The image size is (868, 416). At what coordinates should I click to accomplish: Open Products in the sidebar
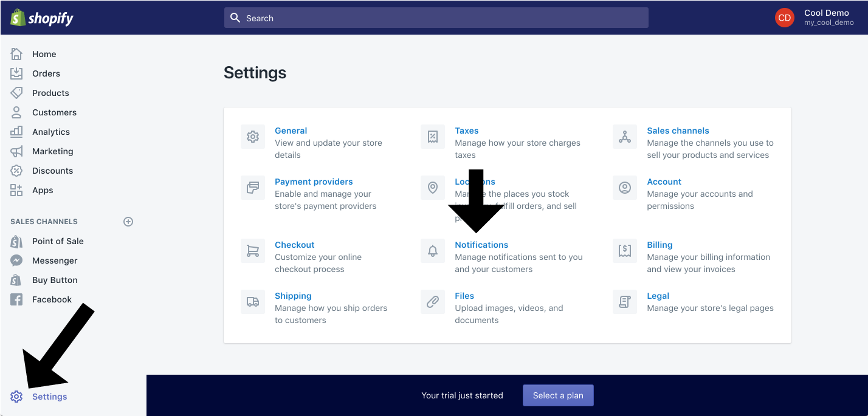50,93
